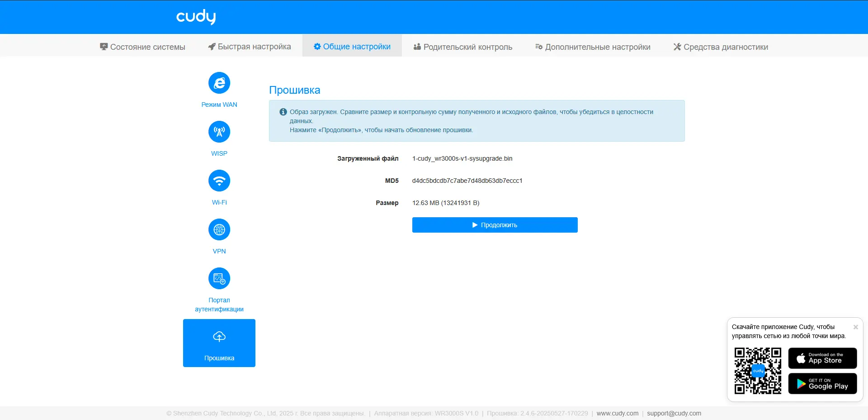Click the Cudy logo in header
868x420 pixels.
pos(196,17)
